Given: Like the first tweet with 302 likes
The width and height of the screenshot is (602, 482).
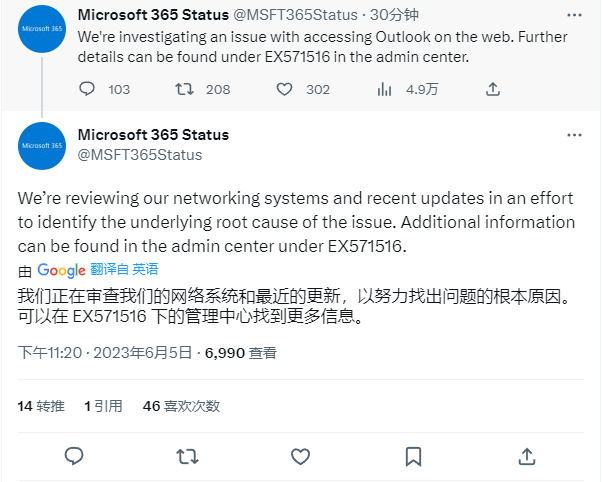Looking at the screenshot, I should tap(284, 89).
